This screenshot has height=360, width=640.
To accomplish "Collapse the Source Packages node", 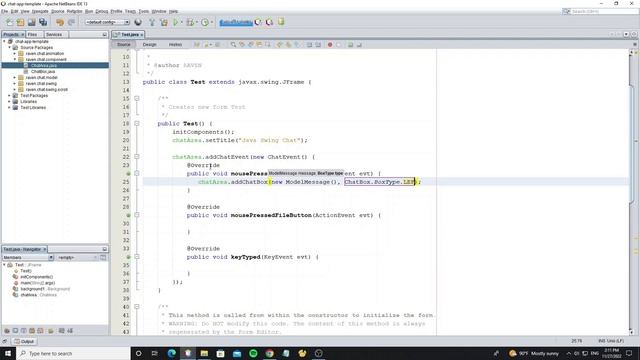I will [10, 47].
